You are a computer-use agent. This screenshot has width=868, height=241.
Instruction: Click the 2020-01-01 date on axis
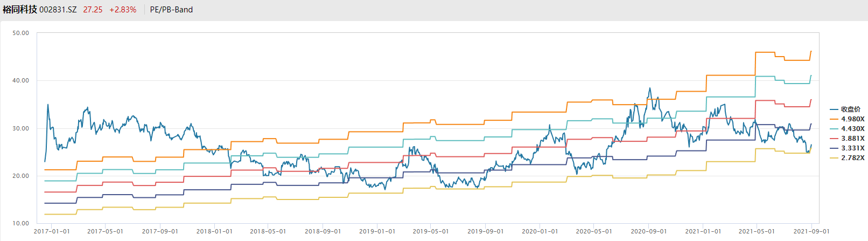[540, 231]
